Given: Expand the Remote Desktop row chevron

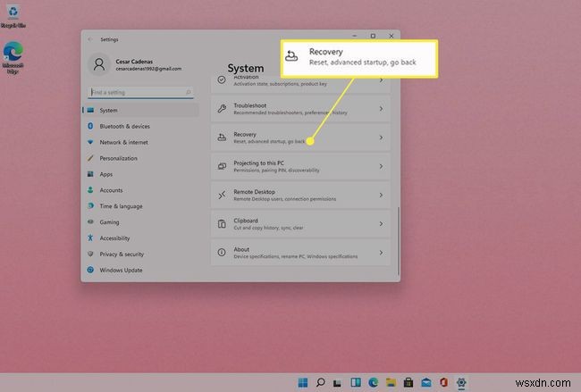Looking at the screenshot, I should (x=381, y=195).
